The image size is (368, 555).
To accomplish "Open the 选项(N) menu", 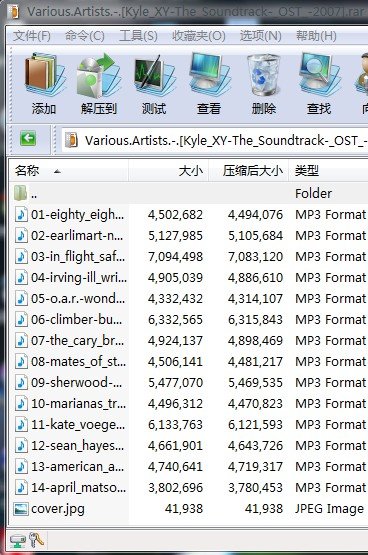I will pyautogui.click(x=261, y=36).
